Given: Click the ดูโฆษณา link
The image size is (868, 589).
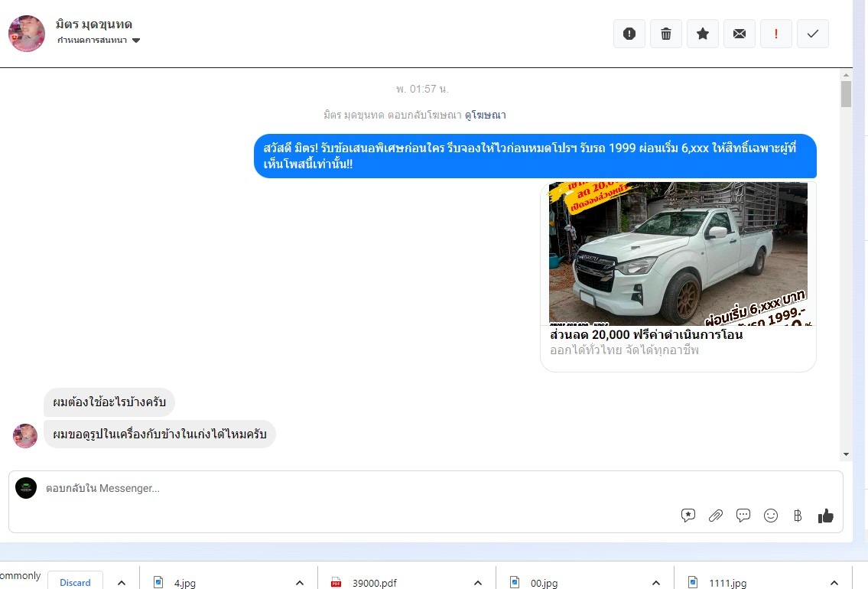Looking at the screenshot, I should click(x=486, y=115).
